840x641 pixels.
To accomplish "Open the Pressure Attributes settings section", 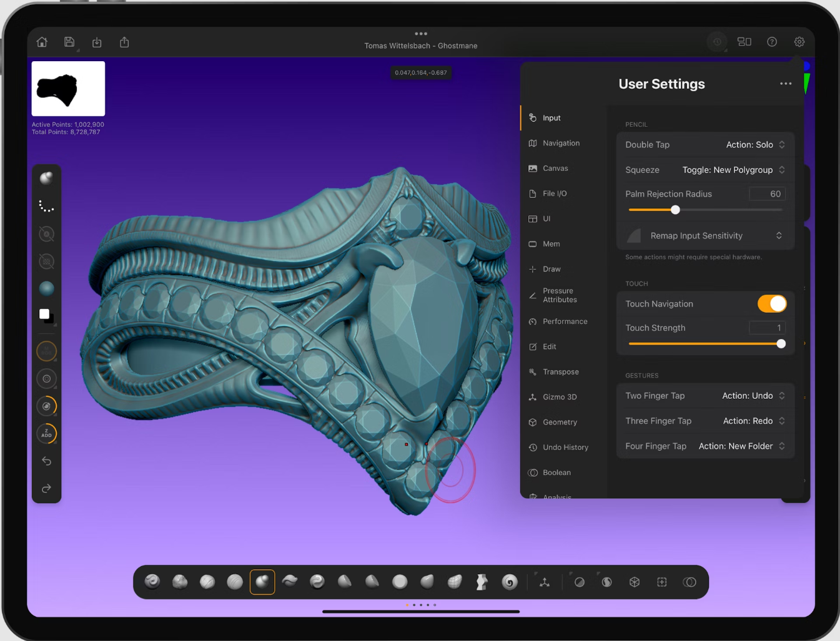I will [x=561, y=295].
